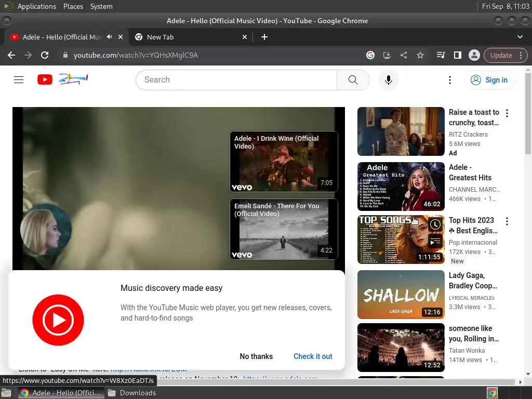
Task: Click the Adele - Greatest Hits title
Action: pyautogui.click(x=470, y=172)
